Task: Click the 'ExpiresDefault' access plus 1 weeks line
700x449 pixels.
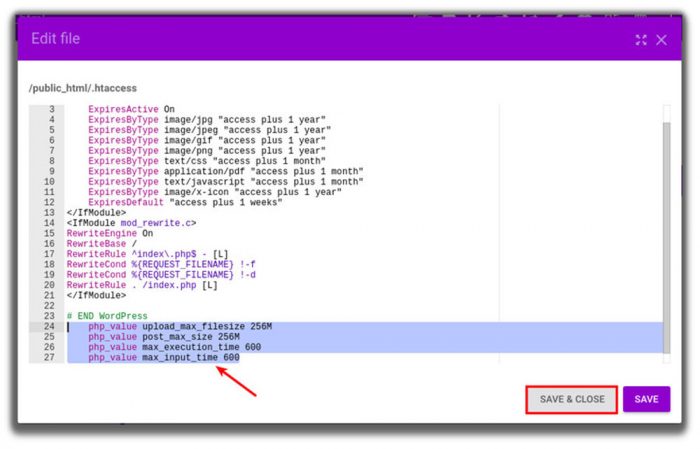Action: click(x=185, y=202)
